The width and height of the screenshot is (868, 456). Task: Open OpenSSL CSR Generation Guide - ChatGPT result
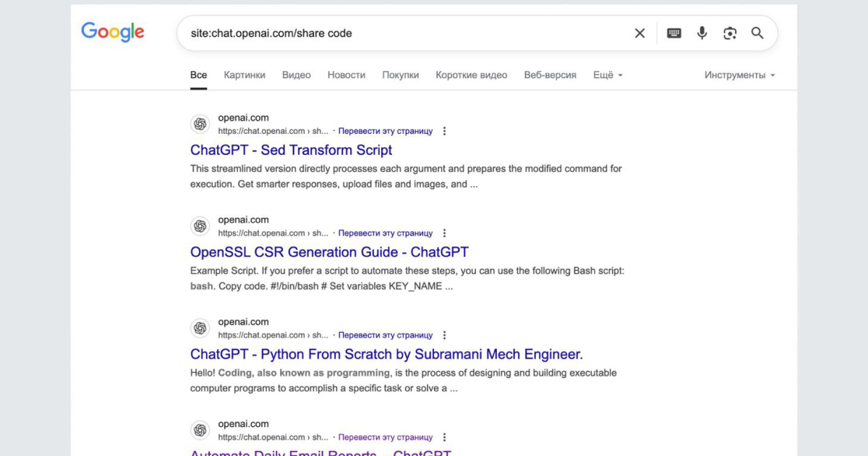(x=329, y=252)
